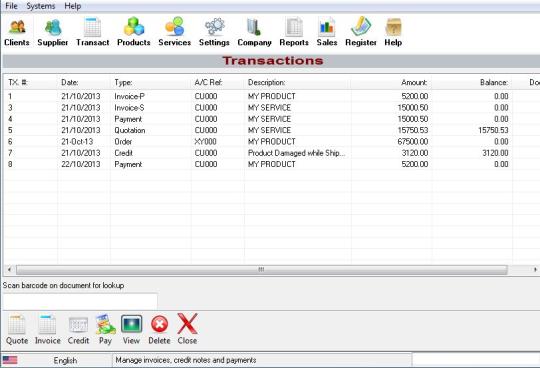
Task: Delete the selected transaction
Action: pyautogui.click(x=159, y=329)
